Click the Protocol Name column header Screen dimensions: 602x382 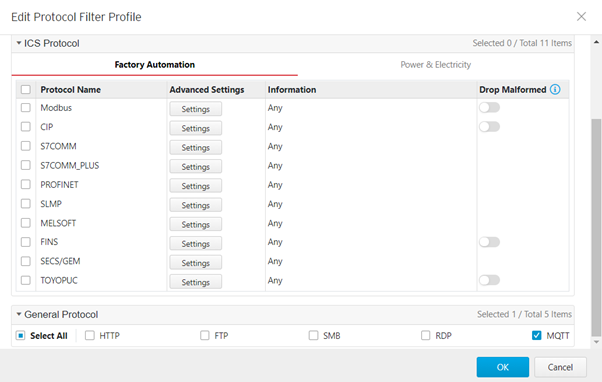[71, 89]
